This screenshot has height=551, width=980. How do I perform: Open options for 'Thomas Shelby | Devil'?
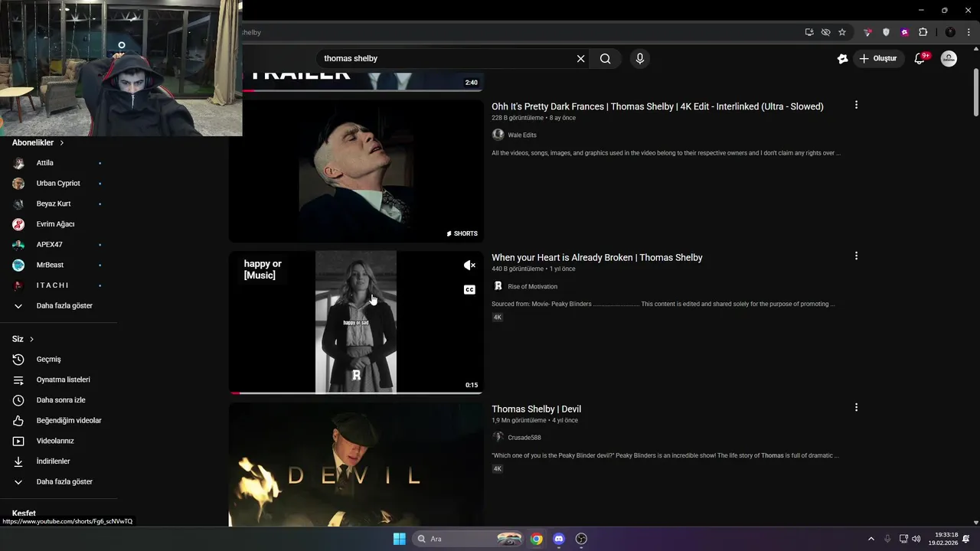[856, 407]
